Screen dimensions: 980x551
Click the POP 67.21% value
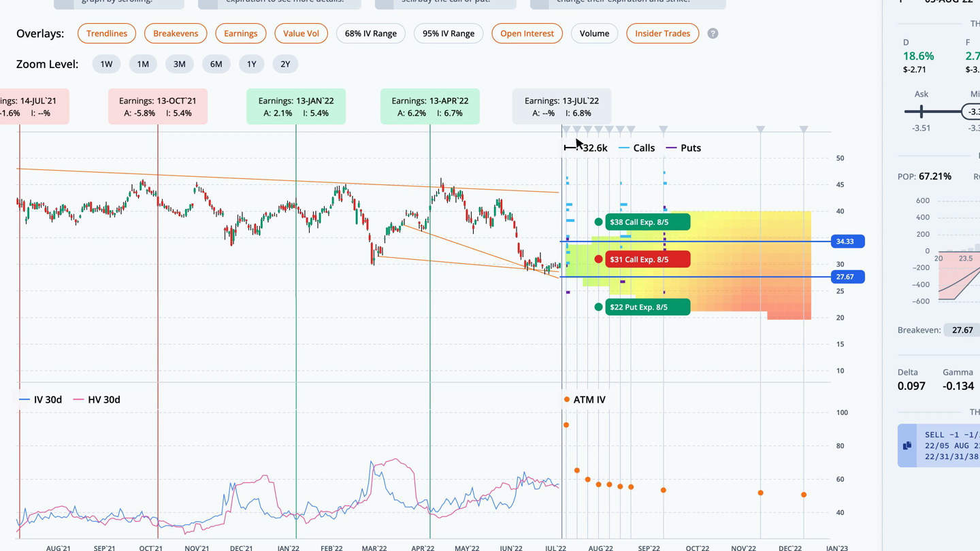[935, 176]
